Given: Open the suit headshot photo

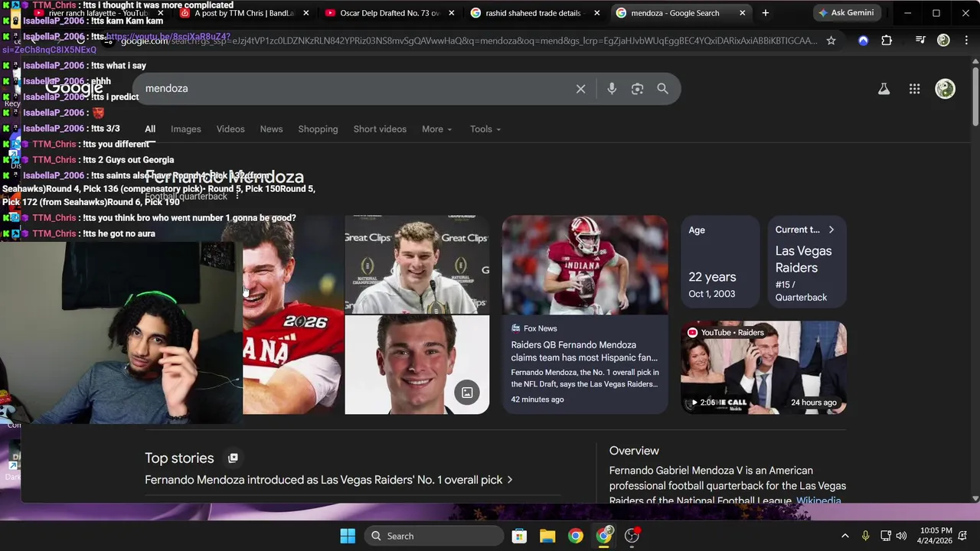Looking at the screenshot, I should (416, 365).
